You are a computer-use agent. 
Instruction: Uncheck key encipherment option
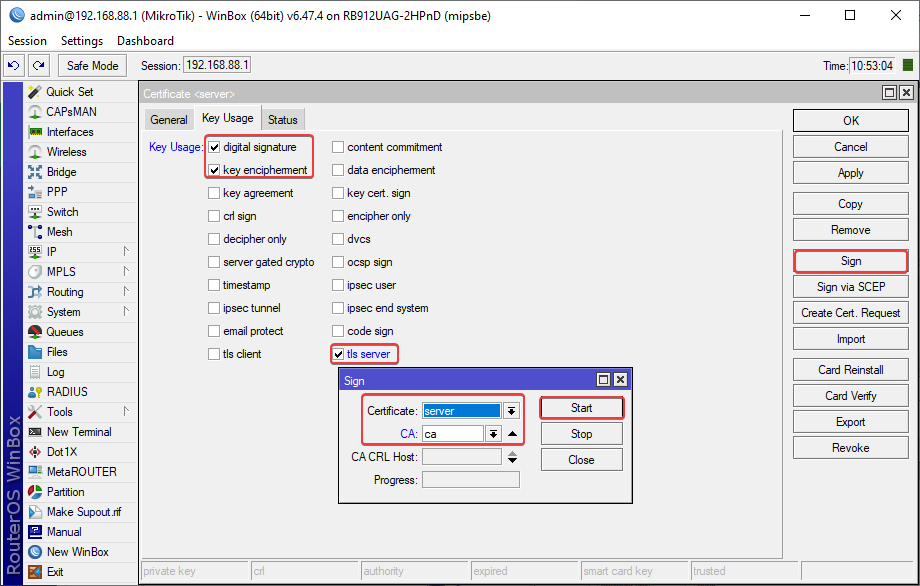pos(215,170)
